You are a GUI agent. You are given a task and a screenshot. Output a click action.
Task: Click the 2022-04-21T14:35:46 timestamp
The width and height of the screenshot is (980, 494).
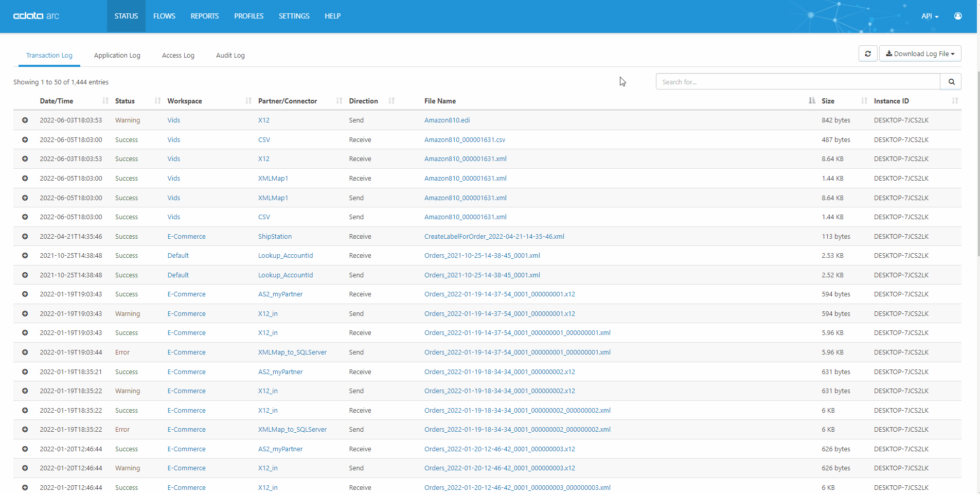[71, 237]
